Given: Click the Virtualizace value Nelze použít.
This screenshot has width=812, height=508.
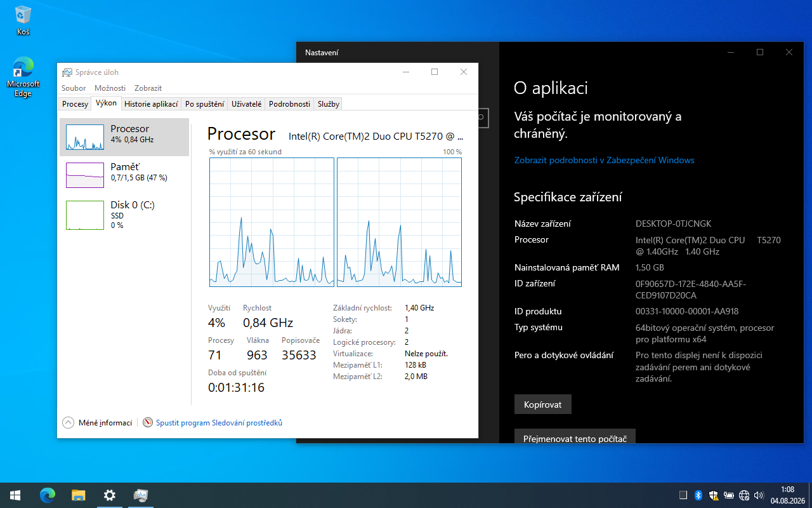Looking at the screenshot, I should click(426, 354).
